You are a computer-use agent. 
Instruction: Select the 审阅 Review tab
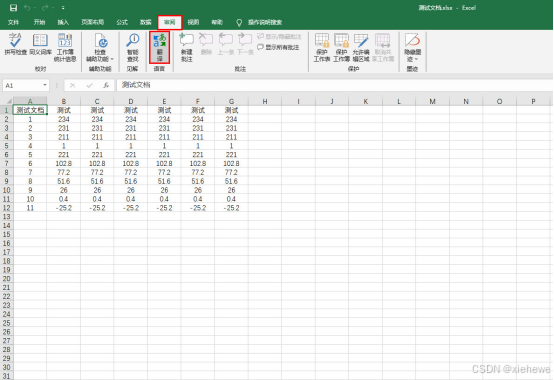click(170, 22)
